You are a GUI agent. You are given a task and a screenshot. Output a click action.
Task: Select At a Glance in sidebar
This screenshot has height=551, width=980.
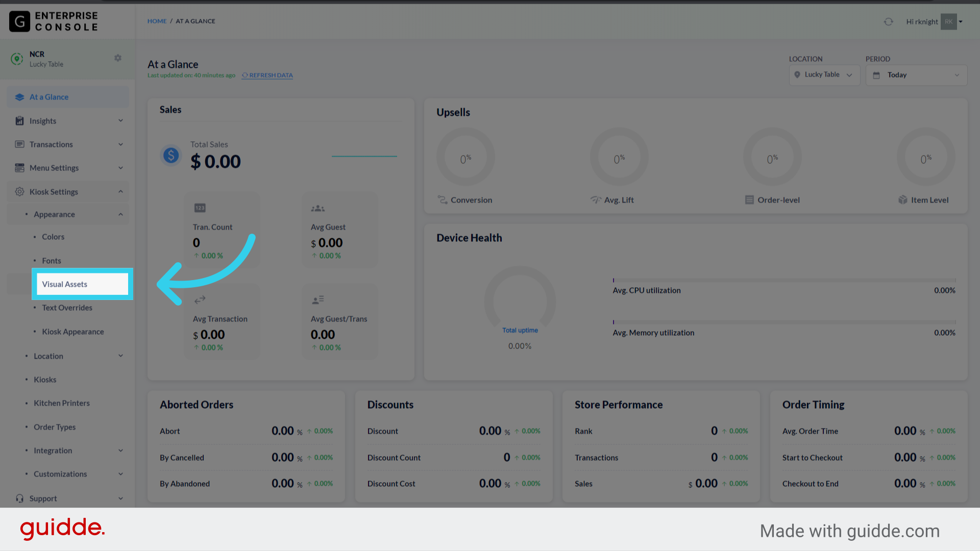68,97
